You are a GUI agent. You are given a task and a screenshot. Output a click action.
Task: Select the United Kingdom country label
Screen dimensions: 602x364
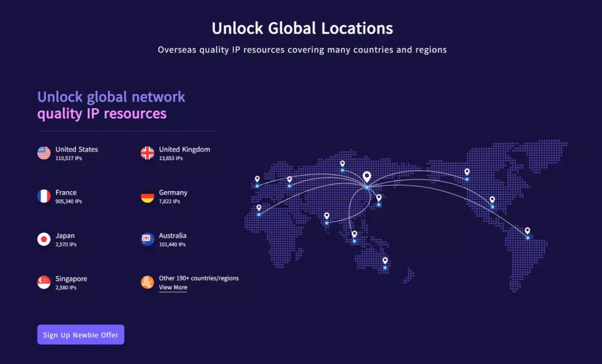[185, 149]
